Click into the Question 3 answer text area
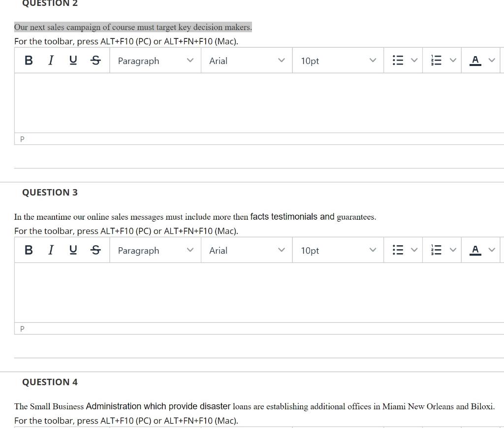This screenshot has width=504, height=428. click(x=259, y=292)
